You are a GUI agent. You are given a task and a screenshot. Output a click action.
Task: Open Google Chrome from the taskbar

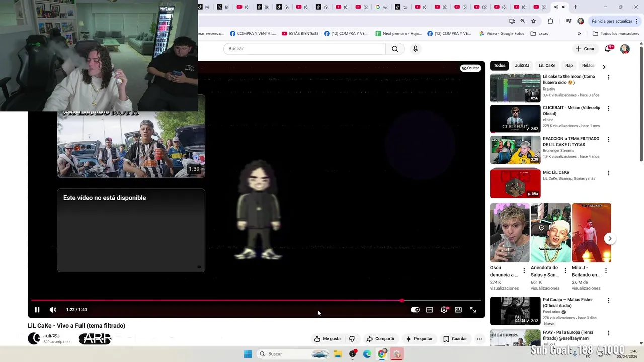(382, 354)
